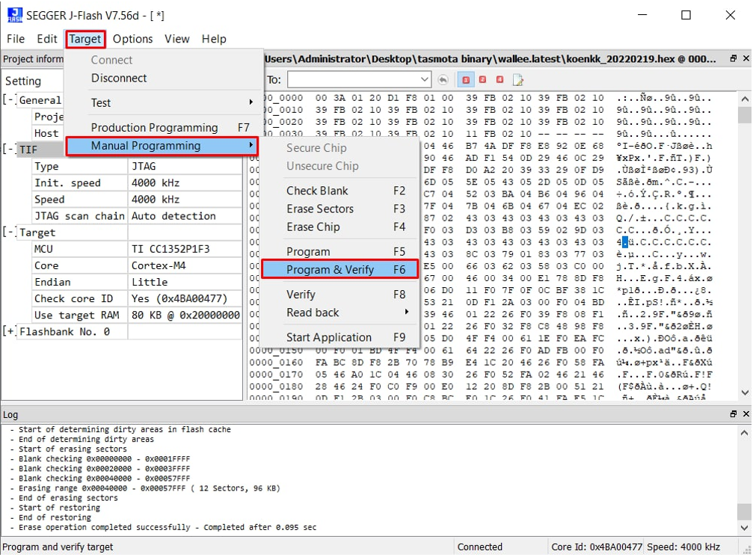Click the go-back arrow icon in hex toolbar
Image resolution: width=756 pixels, height=557 pixels.
(443, 79)
